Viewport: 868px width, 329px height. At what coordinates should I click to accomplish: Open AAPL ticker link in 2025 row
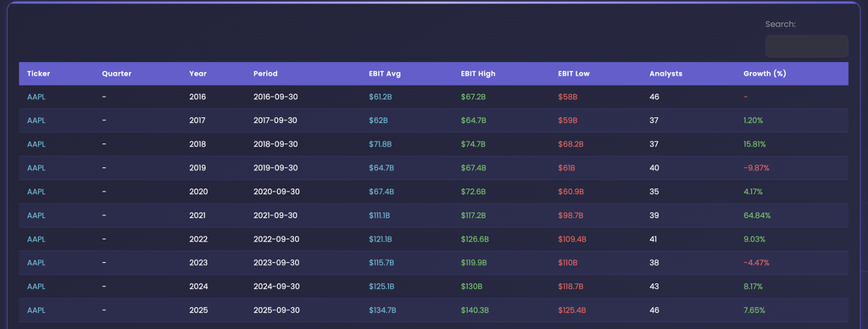(x=36, y=310)
